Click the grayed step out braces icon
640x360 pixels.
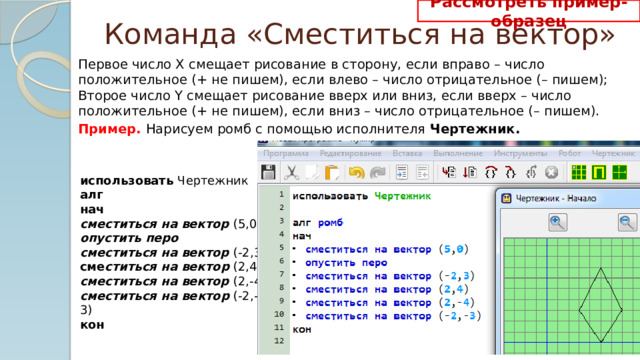coord(531,172)
